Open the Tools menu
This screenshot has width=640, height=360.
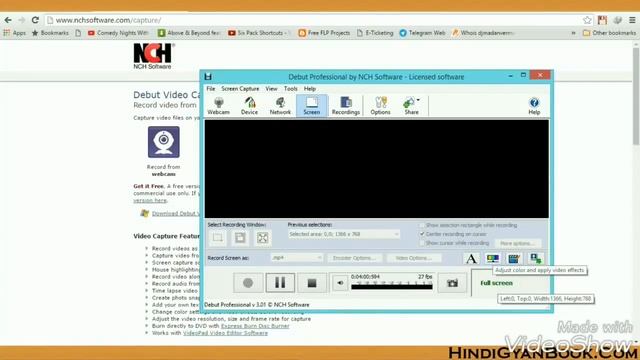tap(291, 89)
